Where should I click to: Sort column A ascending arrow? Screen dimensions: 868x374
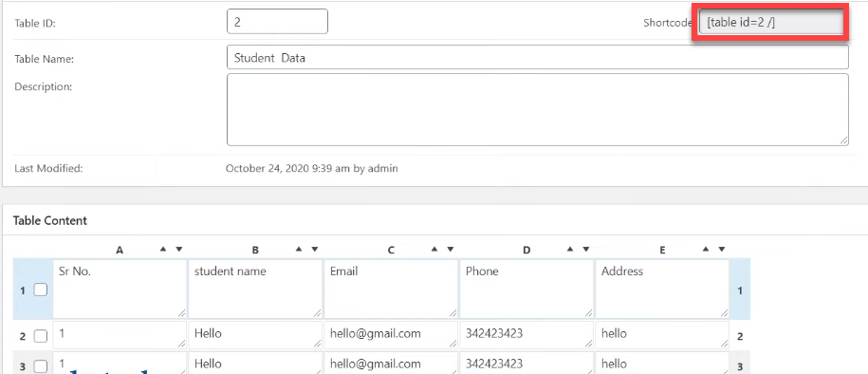pos(163,250)
